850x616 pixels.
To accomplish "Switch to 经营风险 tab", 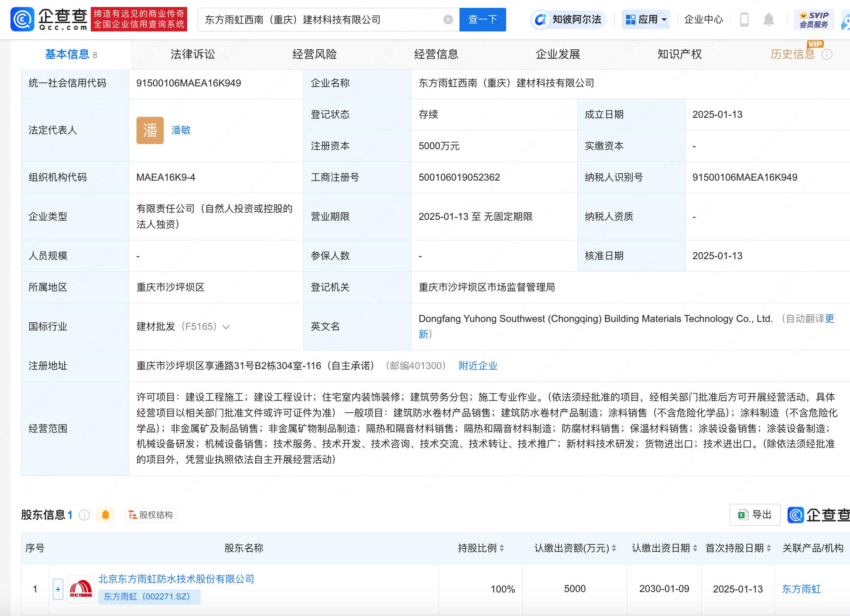I will [x=315, y=54].
